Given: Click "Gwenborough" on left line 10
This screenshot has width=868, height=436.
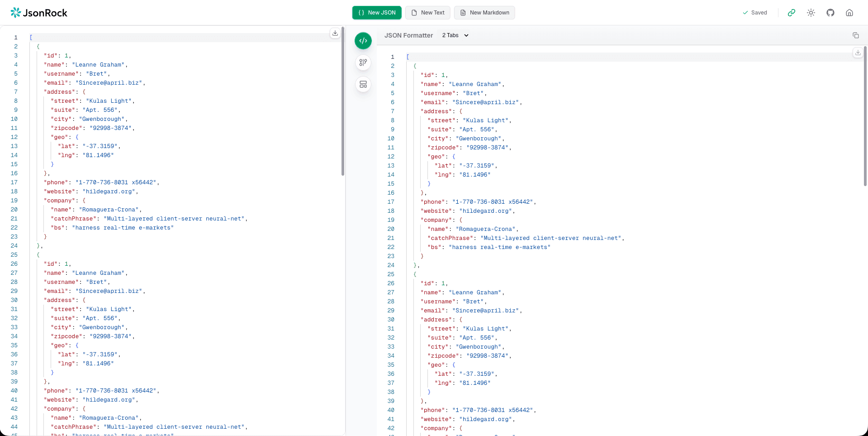Looking at the screenshot, I should (102, 119).
